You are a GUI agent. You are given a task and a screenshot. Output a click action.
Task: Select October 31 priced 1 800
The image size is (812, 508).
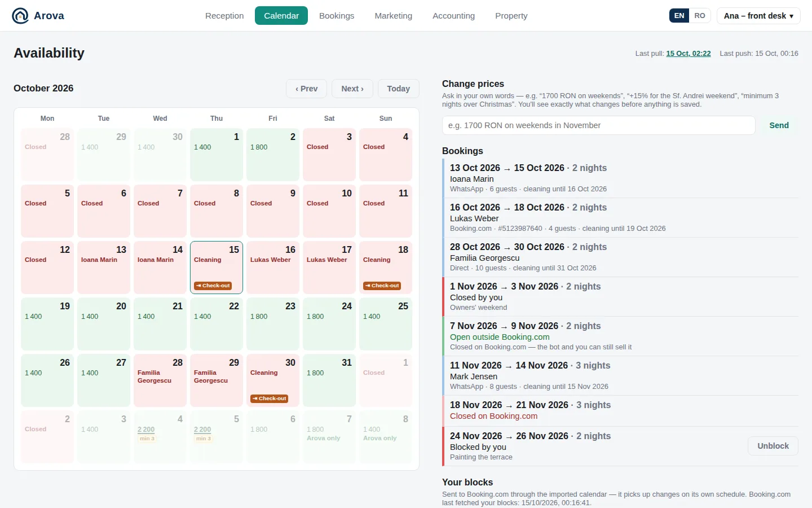coord(329,380)
